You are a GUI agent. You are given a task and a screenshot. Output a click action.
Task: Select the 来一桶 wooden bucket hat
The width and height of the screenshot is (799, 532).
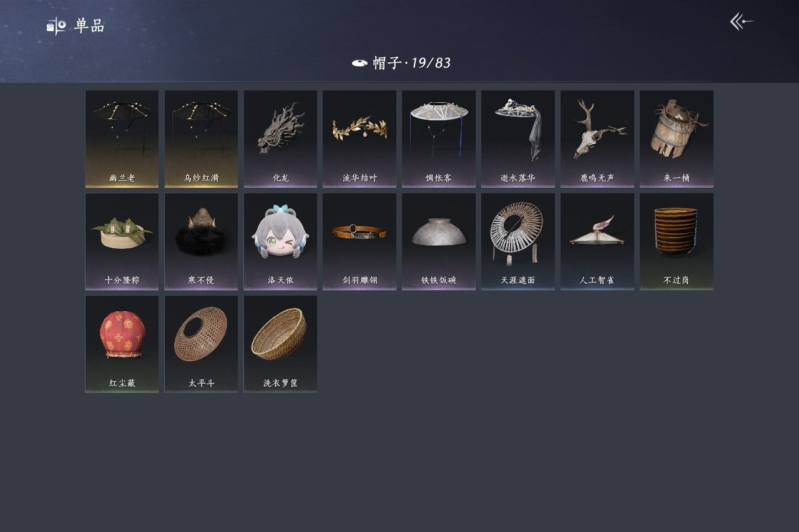point(677,138)
